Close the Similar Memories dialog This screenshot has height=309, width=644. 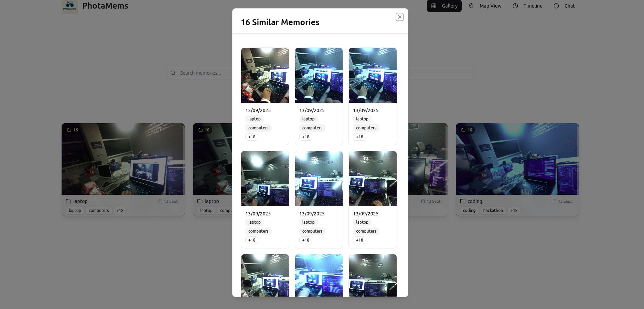399,17
